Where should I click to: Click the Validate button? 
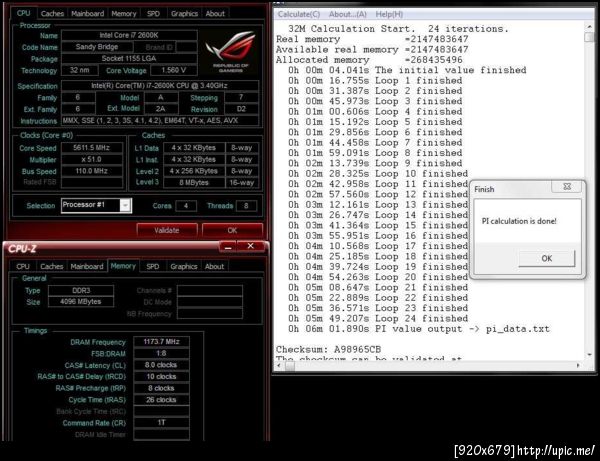click(167, 230)
